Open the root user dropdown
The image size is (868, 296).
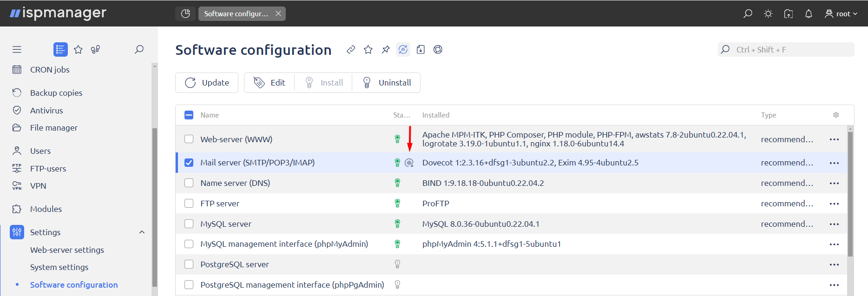click(841, 13)
